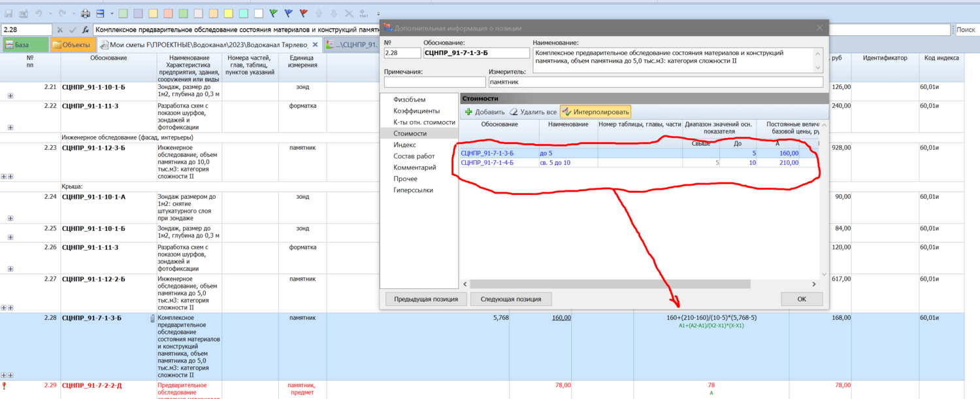Image resolution: width=980 pixels, height=399 pixels.
Task: Click the paperclip icon on row 2.28
Action: click(152, 319)
